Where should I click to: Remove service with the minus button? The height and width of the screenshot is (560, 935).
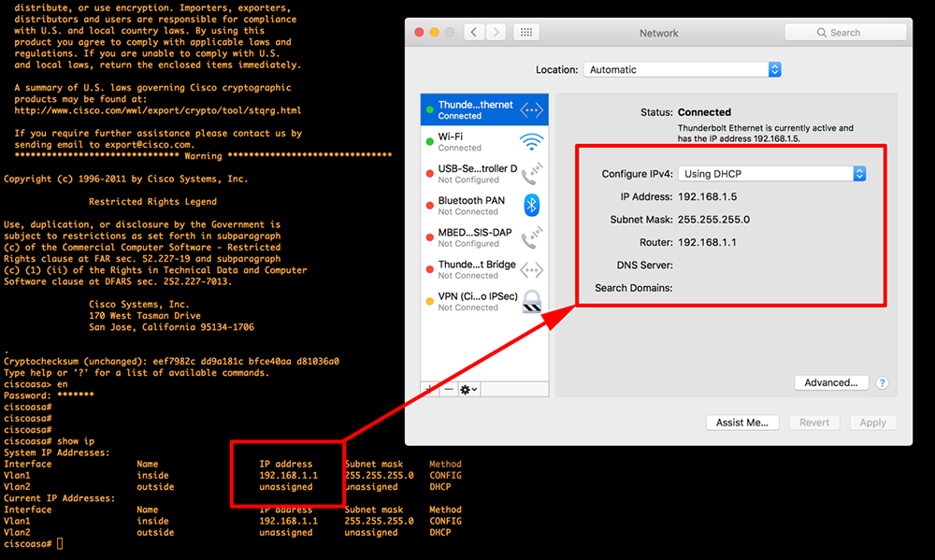449,390
